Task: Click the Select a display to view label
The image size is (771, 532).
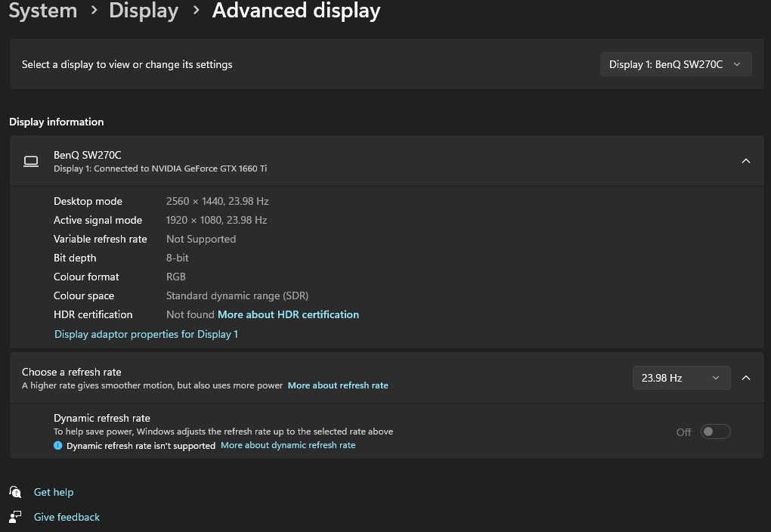Action: [127, 64]
